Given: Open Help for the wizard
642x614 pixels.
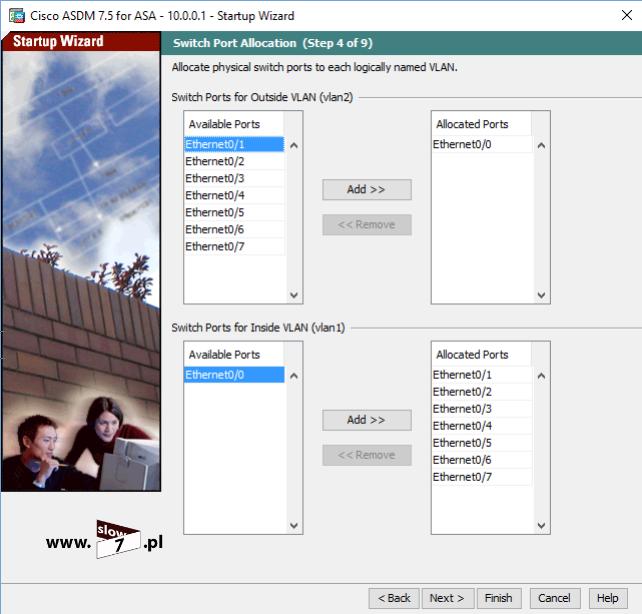Looking at the screenshot, I should click(x=608, y=598).
